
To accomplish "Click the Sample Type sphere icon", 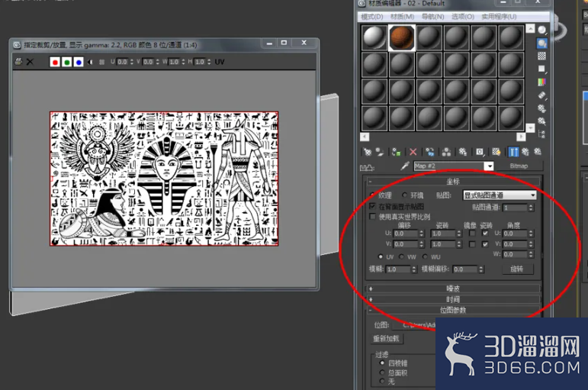I will click(542, 30).
